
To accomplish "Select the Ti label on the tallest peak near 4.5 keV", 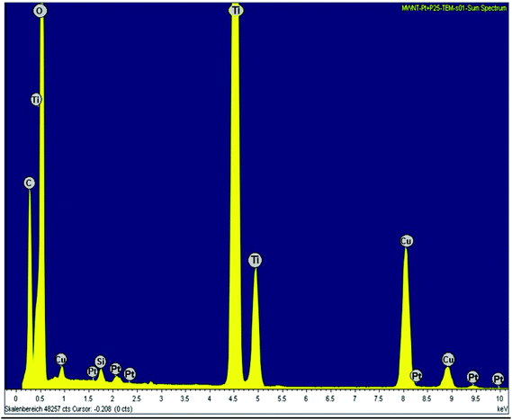I will pos(235,11).
